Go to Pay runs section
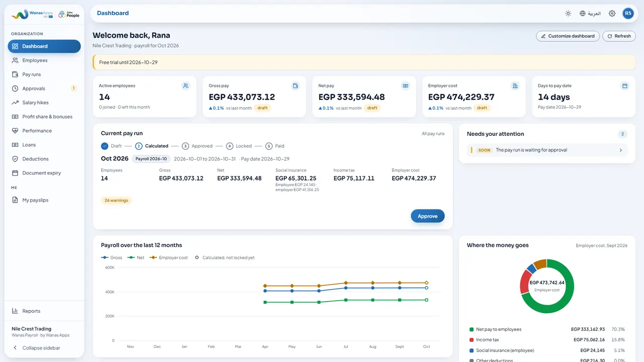The image size is (644, 362). (44, 74)
